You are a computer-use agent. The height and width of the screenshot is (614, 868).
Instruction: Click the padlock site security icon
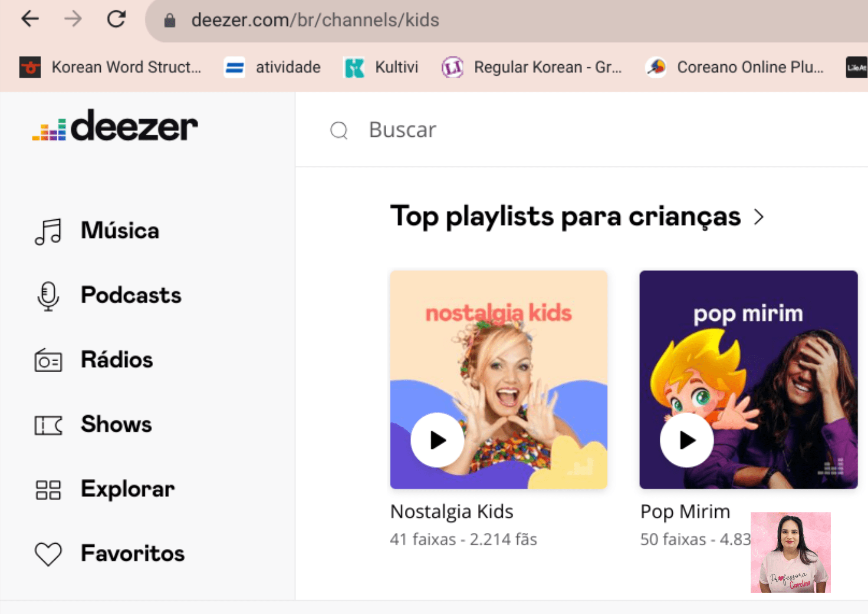(170, 20)
